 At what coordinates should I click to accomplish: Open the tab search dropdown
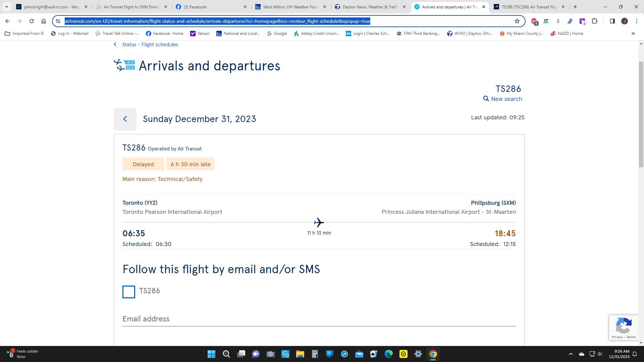7,7
